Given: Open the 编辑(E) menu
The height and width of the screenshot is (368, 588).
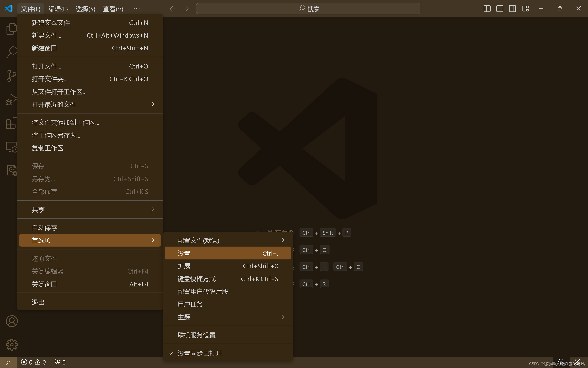Looking at the screenshot, I should [58, 9].
